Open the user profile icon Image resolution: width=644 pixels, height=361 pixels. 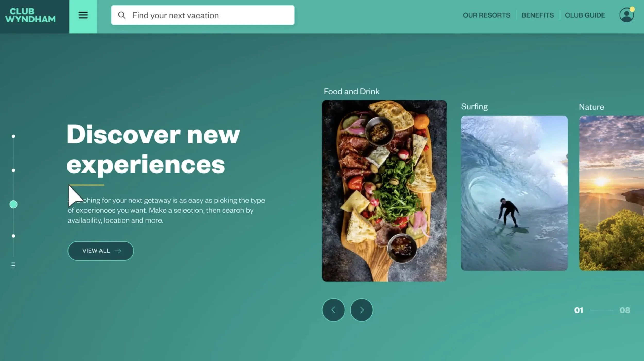click(626, 15)
